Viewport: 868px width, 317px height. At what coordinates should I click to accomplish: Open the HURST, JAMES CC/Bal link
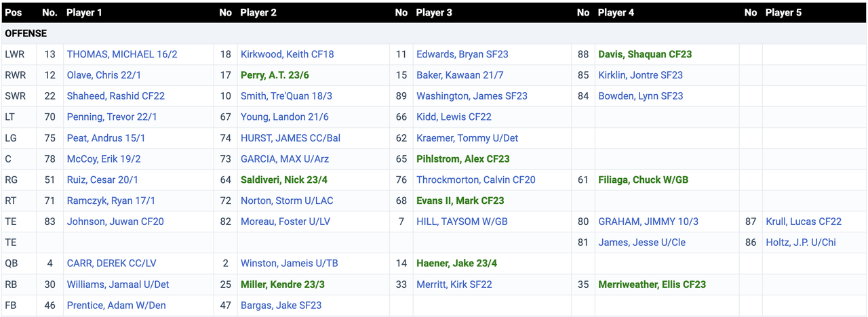pyautogui.click(x=290, y=138)
